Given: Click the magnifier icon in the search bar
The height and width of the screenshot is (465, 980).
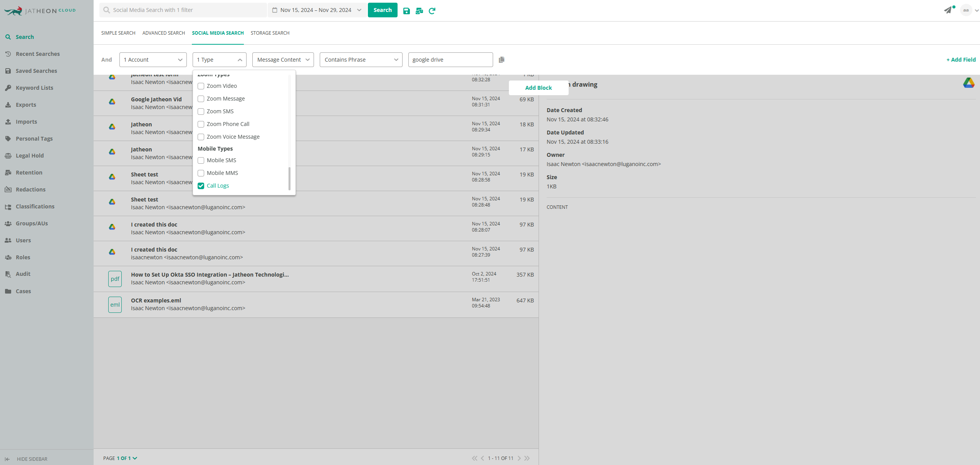Looking at the screenshot, I should pyautogui.click(x=107, y=10).
